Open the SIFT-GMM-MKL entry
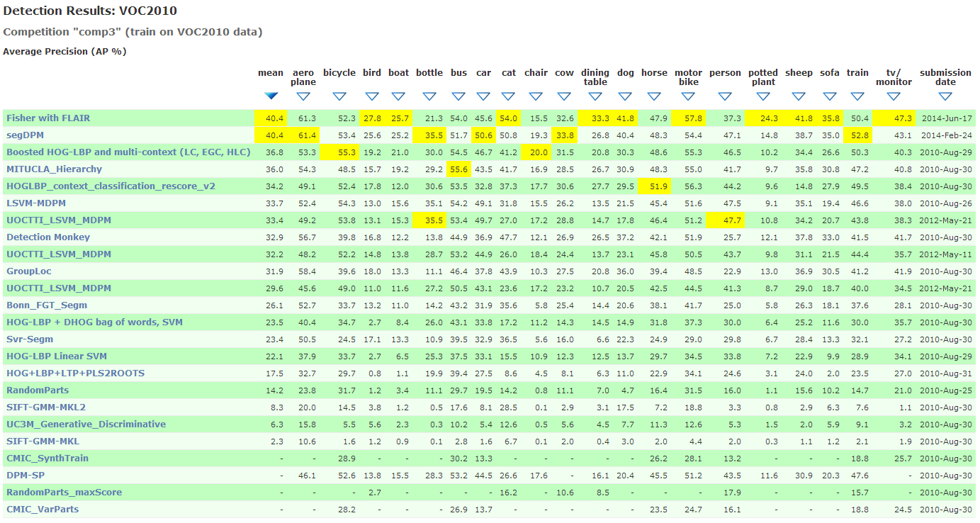This screenshot has width=980, height=523. coord(43,442)
